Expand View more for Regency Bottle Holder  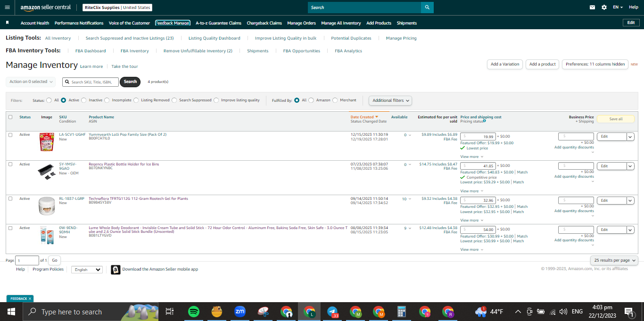[471, 191]
